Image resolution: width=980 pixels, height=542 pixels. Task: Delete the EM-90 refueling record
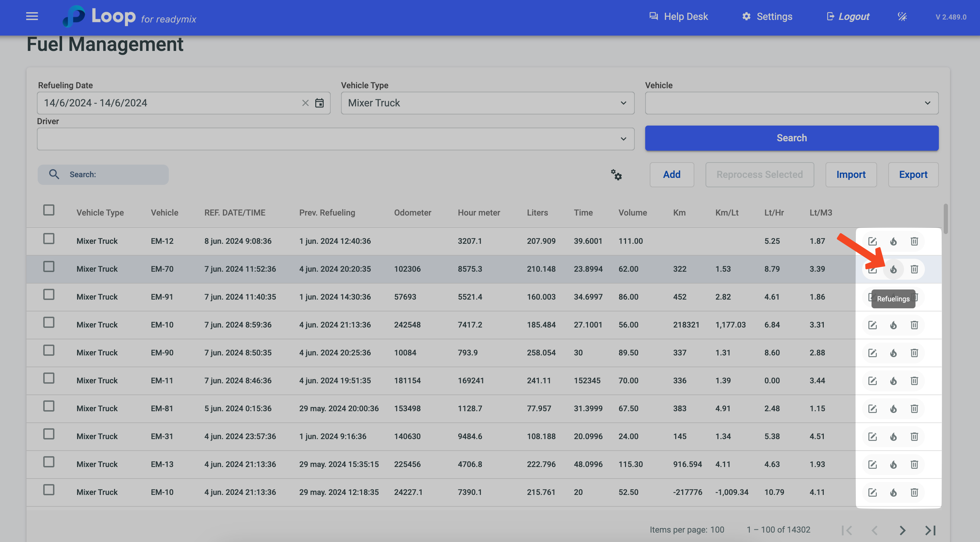click(x=914, y=353)
